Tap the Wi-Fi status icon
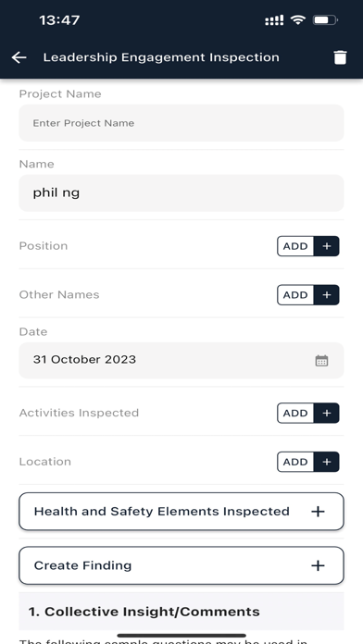Viewport: 363px width, 644px height. tap(297, 19)
